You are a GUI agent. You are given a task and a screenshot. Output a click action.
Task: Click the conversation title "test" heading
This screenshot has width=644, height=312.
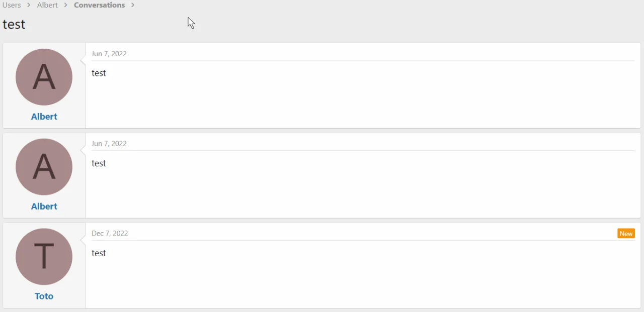14,25
